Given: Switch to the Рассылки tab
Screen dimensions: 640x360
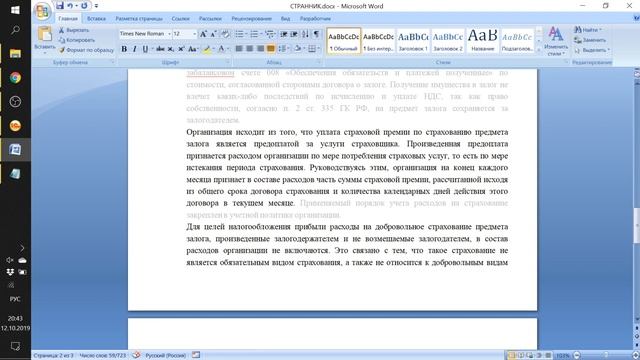Looking at the screenshot, I should tap(210, 19).
